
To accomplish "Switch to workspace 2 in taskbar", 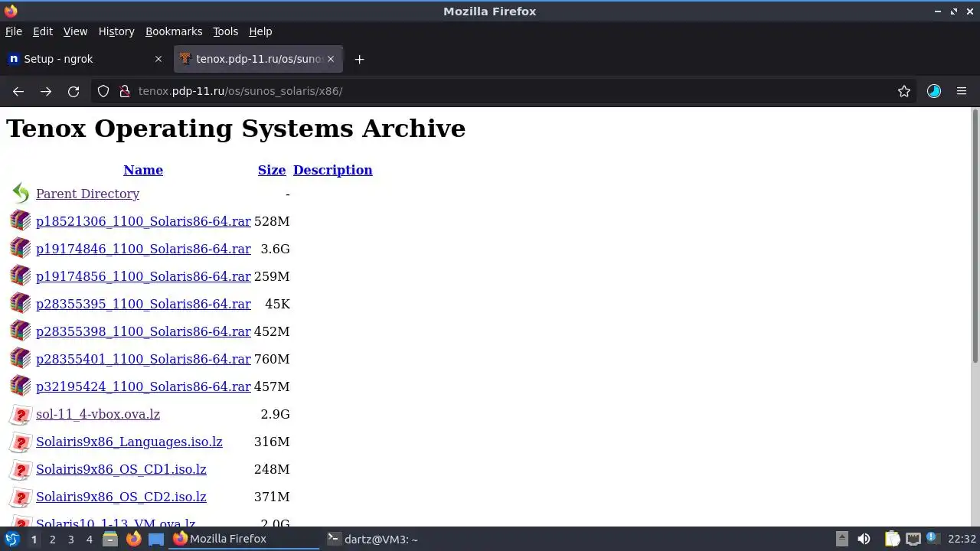I will [52, 540].
